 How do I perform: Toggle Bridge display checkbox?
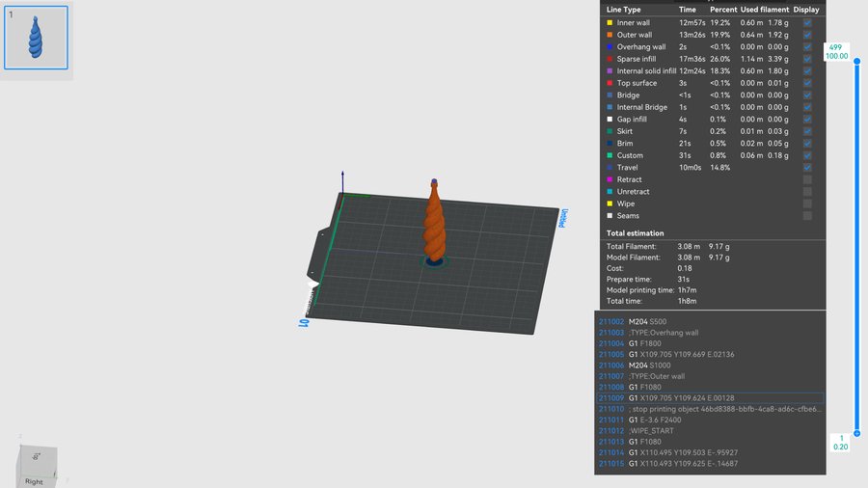[807, 95]
